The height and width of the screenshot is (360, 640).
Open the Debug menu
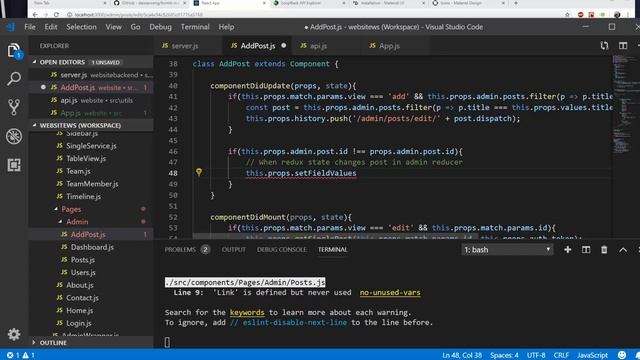(x=160, y=27)
